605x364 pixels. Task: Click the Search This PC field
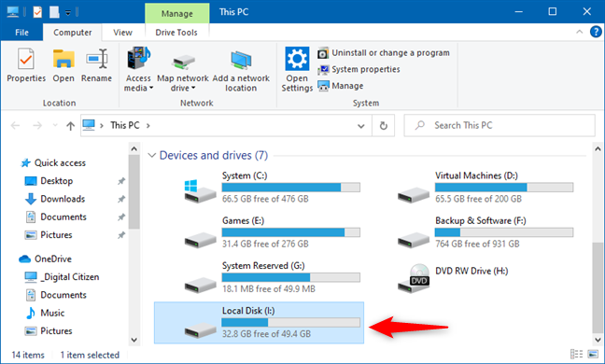coord(499,125)
